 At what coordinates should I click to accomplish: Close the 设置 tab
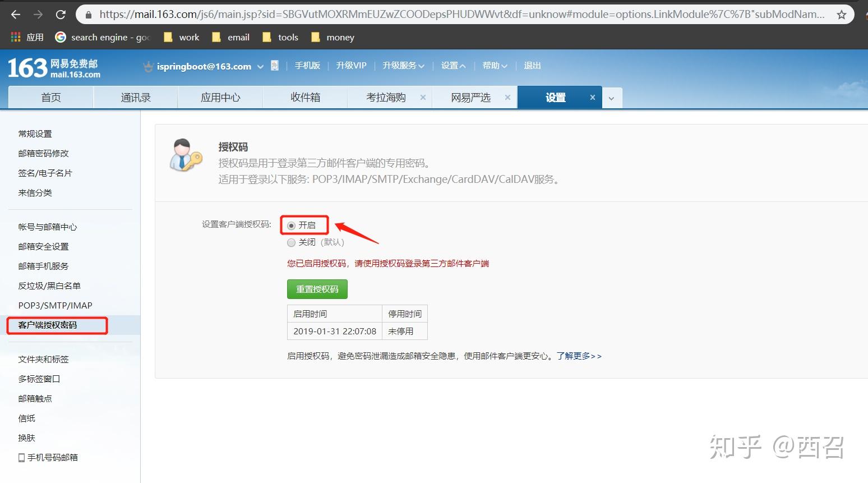click(592, 97)
